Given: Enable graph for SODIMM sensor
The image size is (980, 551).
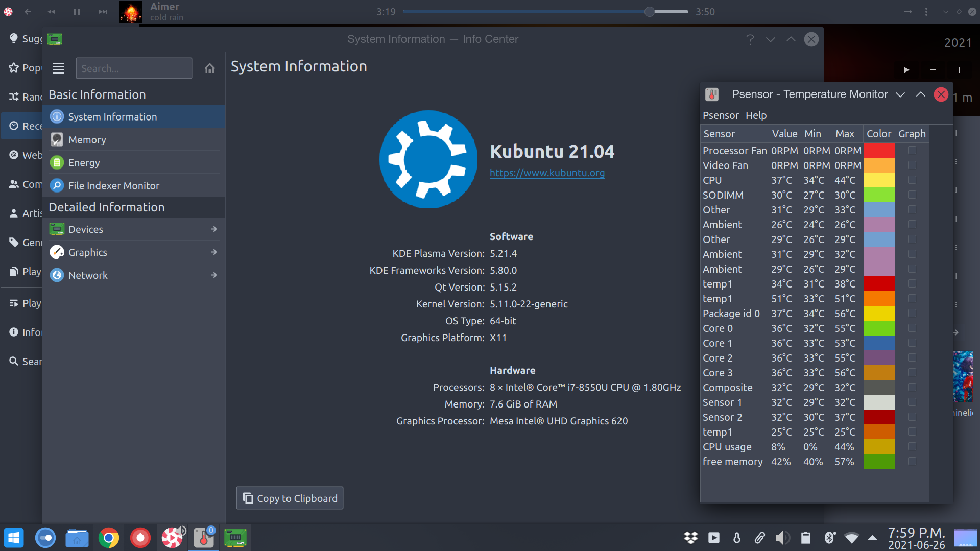Looking at the screenshot, I should 912,195.
